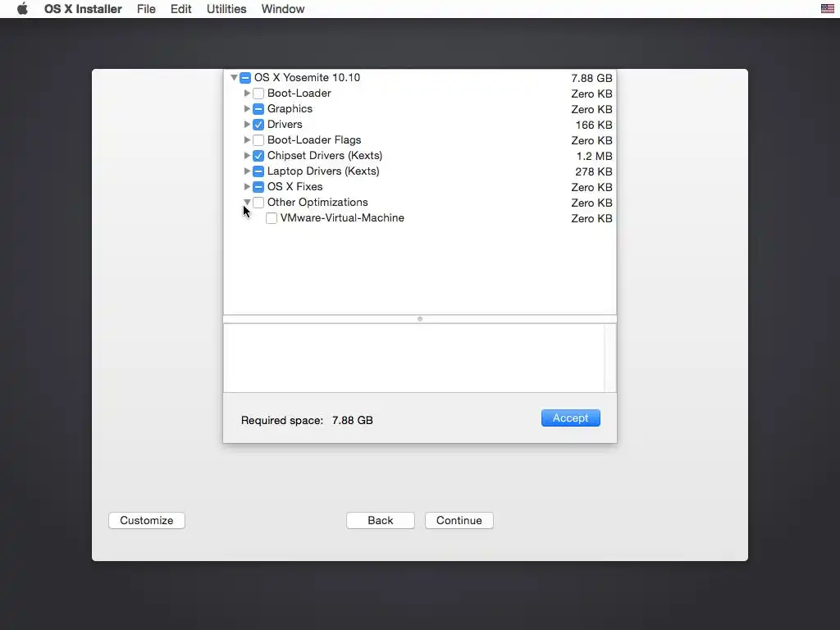Open the Window menu
Screen dimensions: 840x630
(283, 9)
